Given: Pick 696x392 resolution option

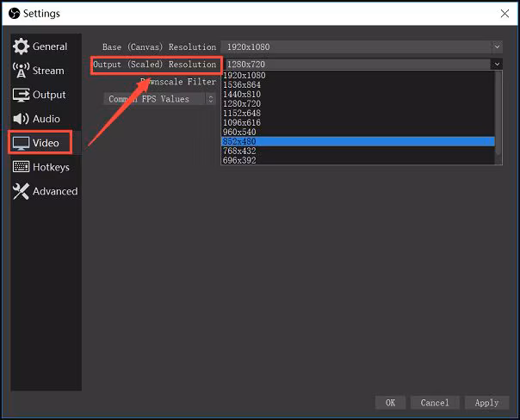Looking at the screenshot, I should [358, 160].
